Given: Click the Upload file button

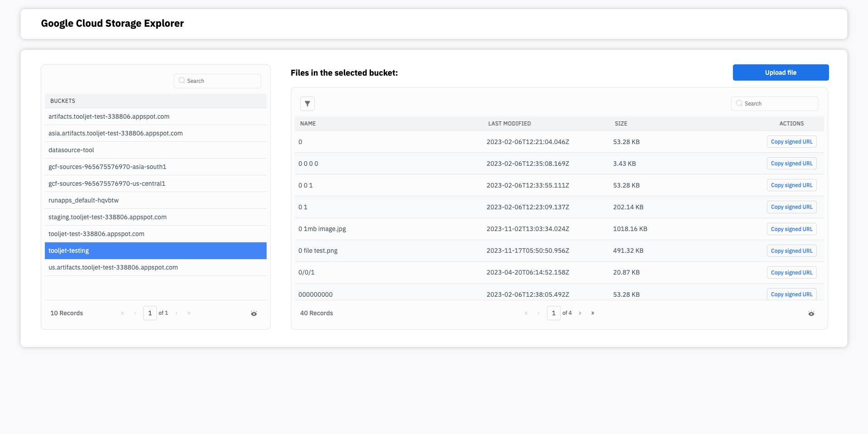Looking at the screenshot, I should 780,72.
